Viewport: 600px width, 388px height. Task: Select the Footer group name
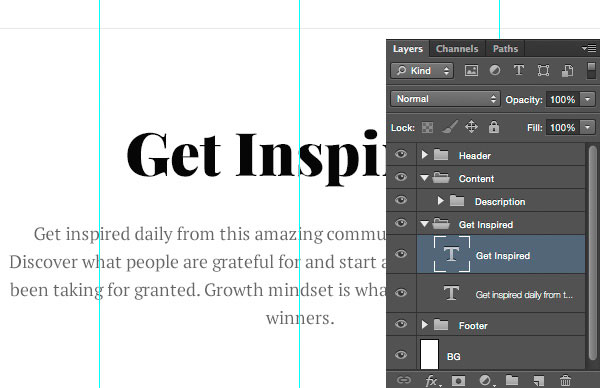(473, 326)
